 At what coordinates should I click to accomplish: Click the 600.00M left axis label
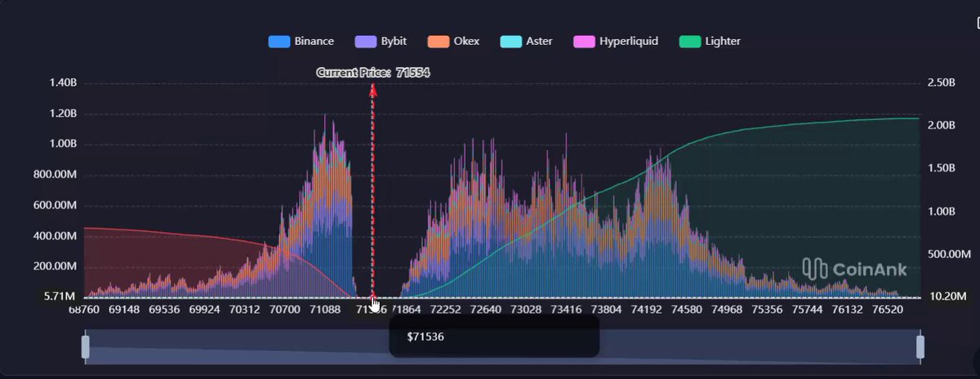coord(56,205)
